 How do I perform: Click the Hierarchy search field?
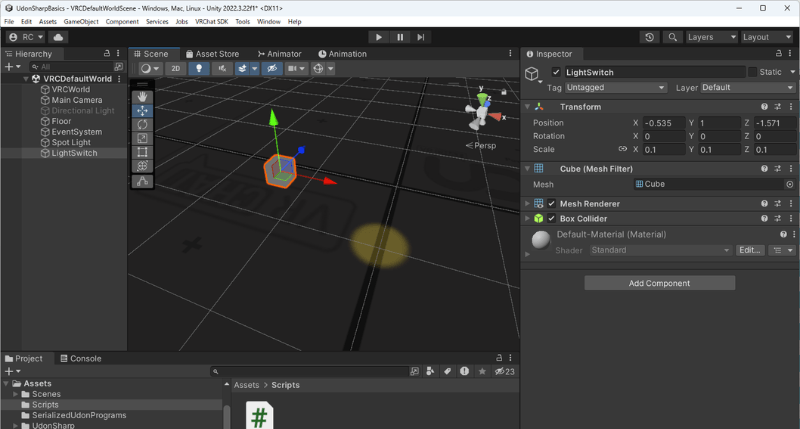[71, 67]
